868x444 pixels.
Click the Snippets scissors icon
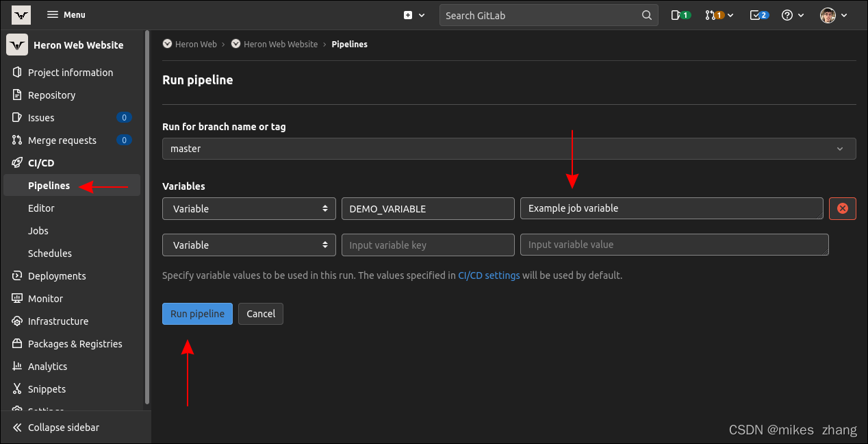click(x=17, y=388)
